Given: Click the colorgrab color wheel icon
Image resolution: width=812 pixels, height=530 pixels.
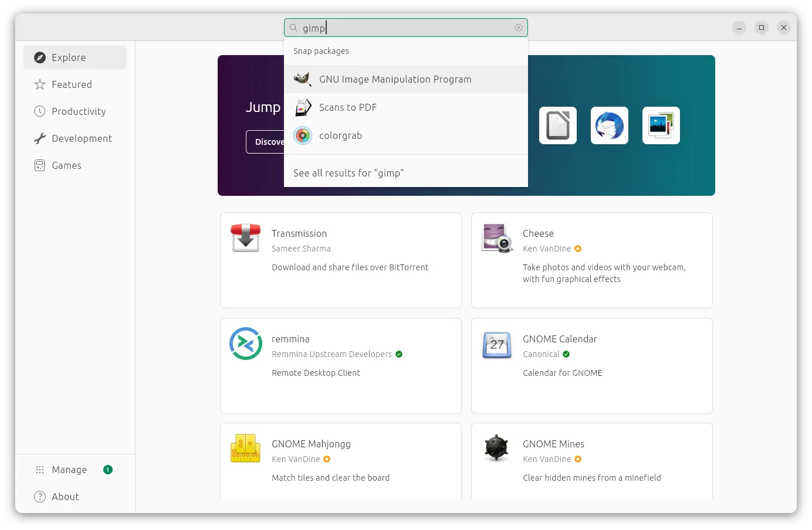Looking at the screenshot, I should click(x=303, y=135).
